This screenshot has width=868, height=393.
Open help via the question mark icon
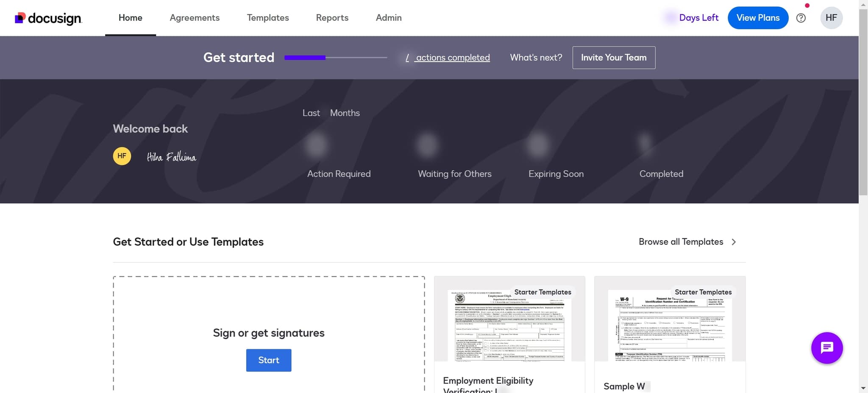pos(801,18)
